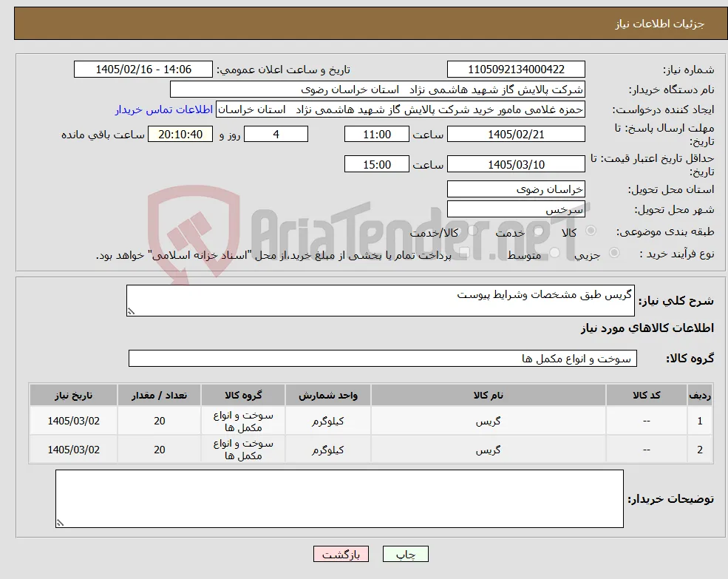
Task: Click the request creator field
Action: tap(400, 109)
